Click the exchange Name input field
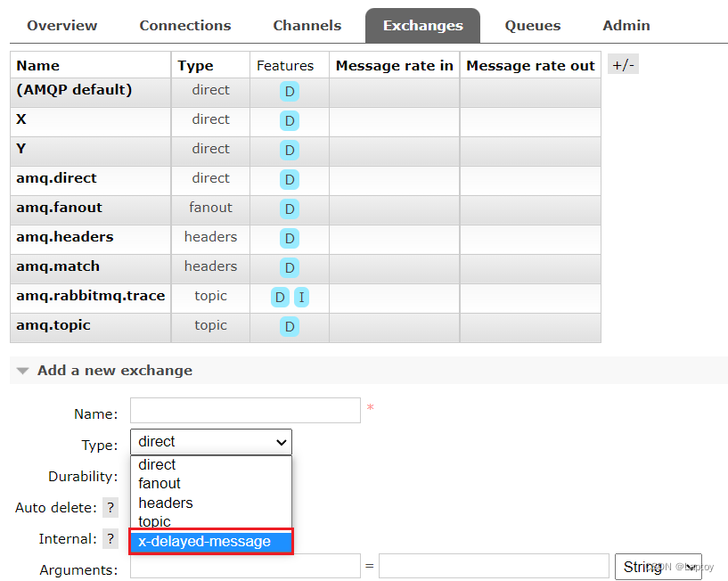The image size is (728, 581). pyautogui.click(x=245, y=411)
